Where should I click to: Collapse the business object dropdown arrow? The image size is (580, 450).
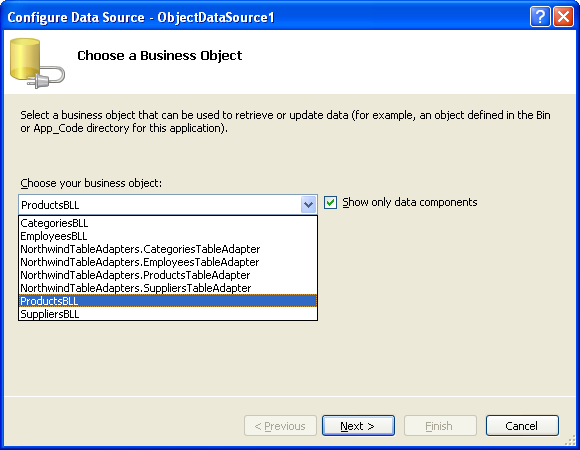pyautogui.click(x=308, y=204)
